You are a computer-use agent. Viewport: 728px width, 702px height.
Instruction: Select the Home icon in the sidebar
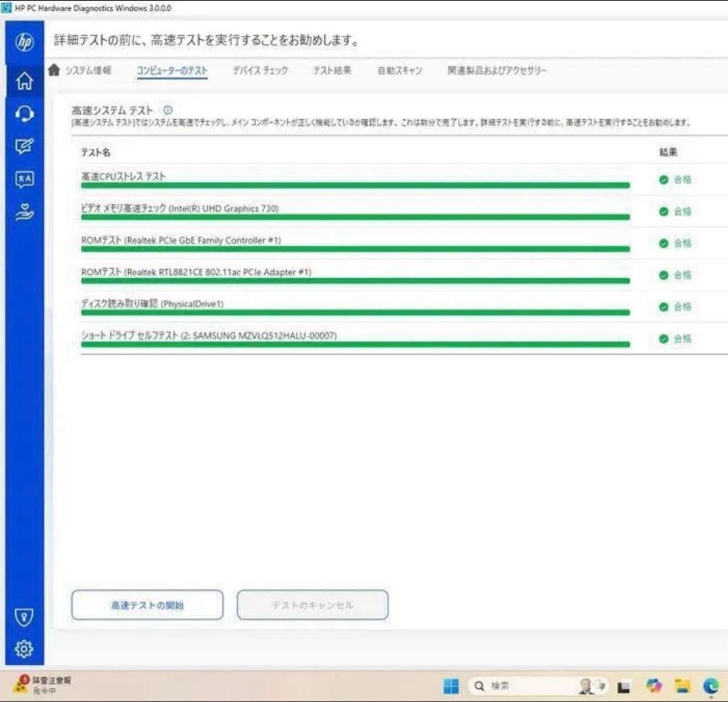tap(24, 79)
